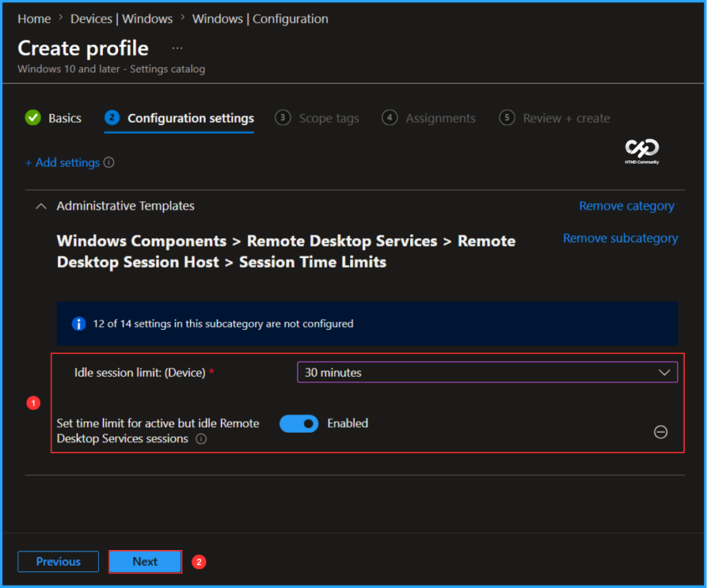The width and height of the screenshot is (707, 588).
Task: Click the info icon after Desktop Services sessions
Action: 201,439
